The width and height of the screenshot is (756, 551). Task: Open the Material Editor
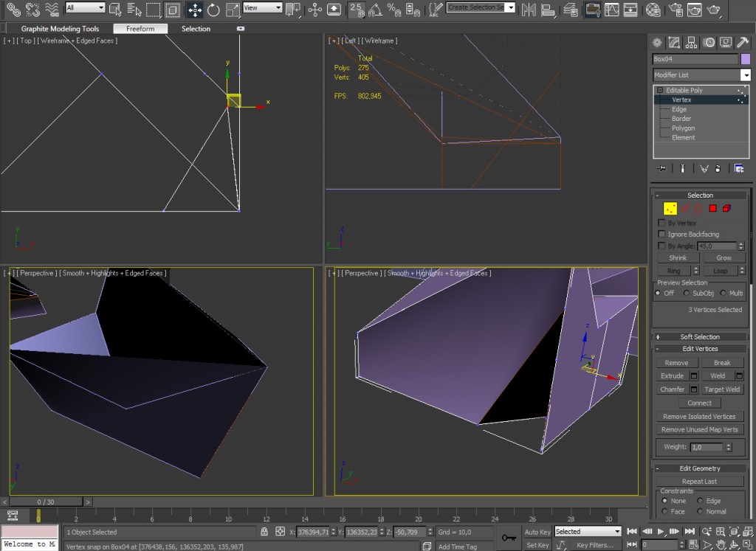coord(653,9)
